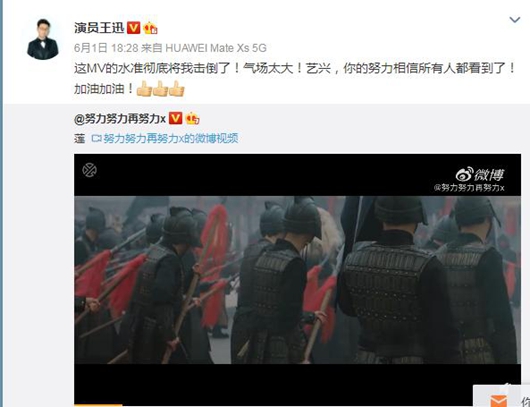
Task: Play the soldiers video thumbnail
Action: [297, 280]
